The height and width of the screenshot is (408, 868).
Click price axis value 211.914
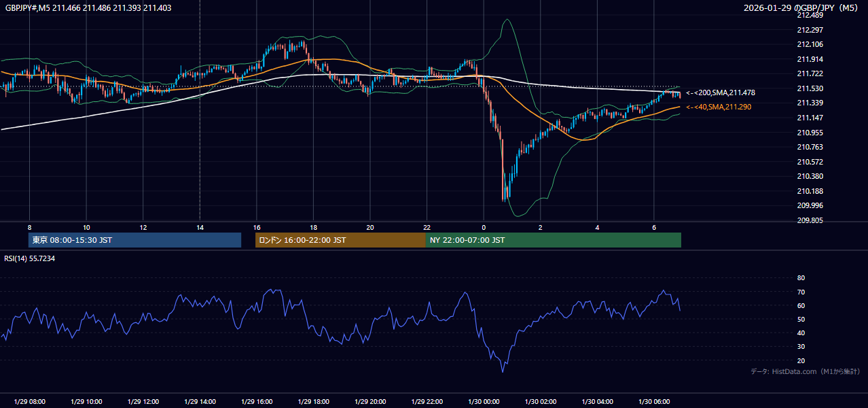[x=810, y=59]
